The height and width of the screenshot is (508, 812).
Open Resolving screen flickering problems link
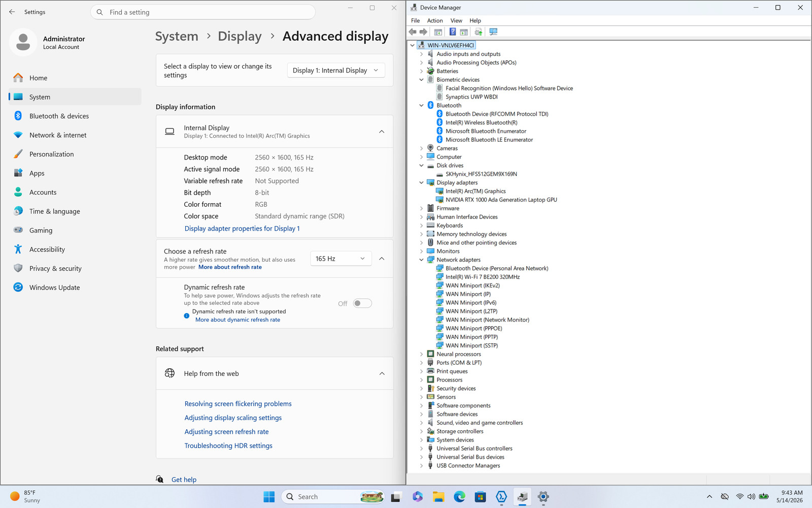click(238, 404)
